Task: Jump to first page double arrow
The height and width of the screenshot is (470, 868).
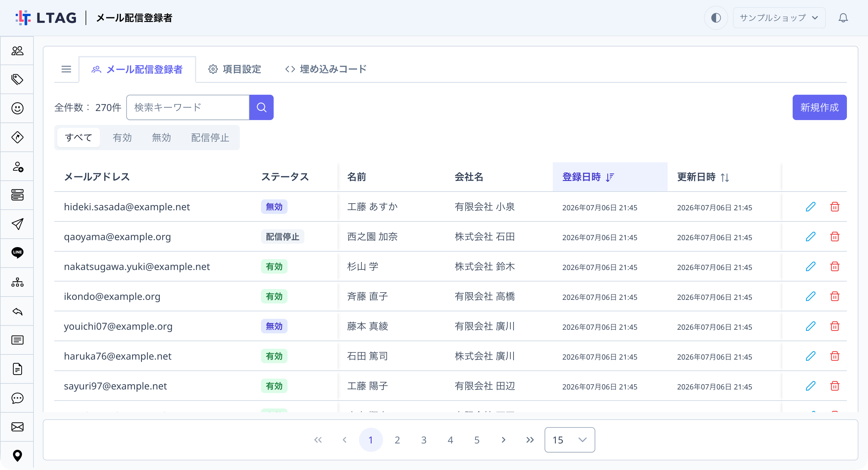Action: pos(318,440)
